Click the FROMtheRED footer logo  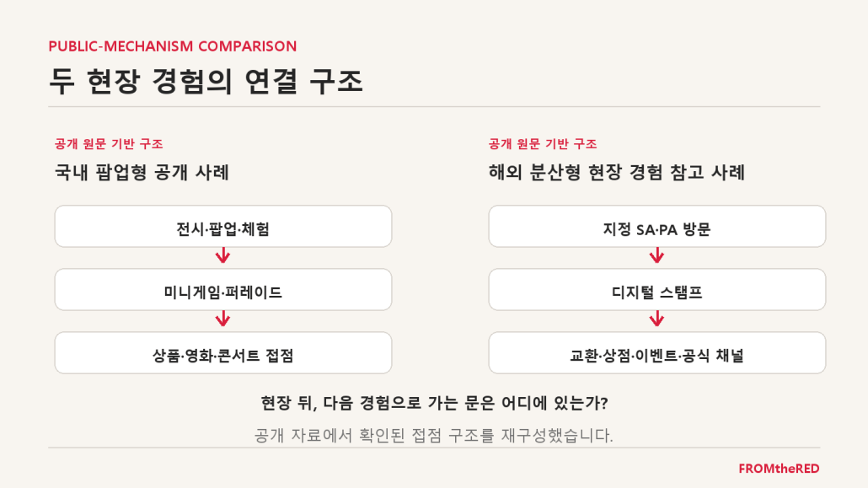point(779,469)
